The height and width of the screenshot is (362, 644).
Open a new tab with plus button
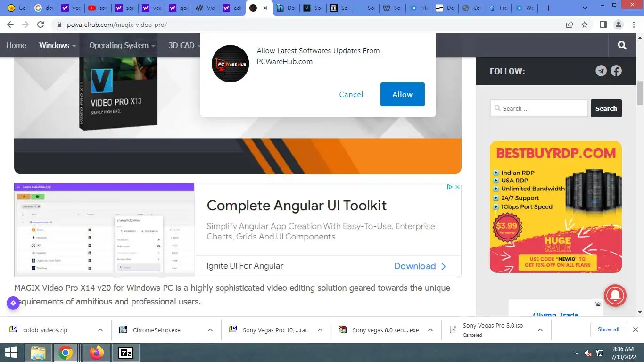[548, 8]
